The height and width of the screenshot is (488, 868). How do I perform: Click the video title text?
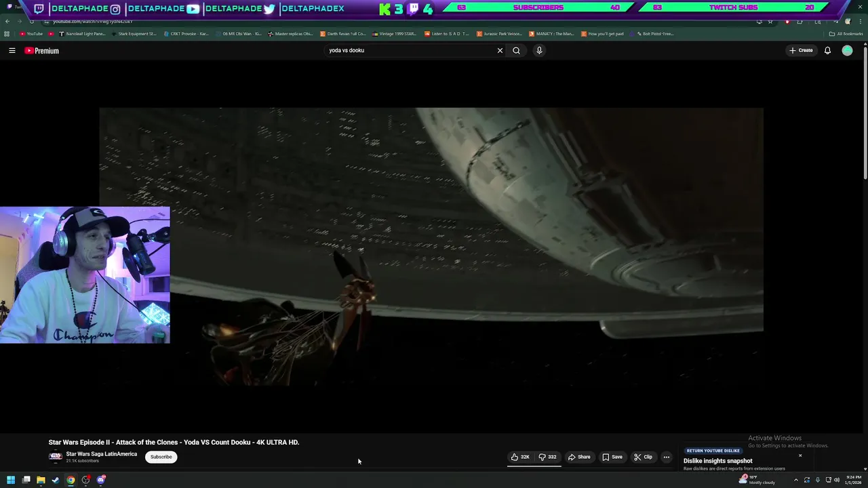[174, 442]
